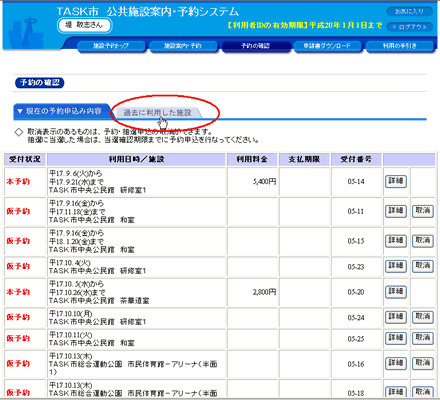Open the 施設案内・予約 navigation tab
Screen dimensions: 440x400
(183, 46)
